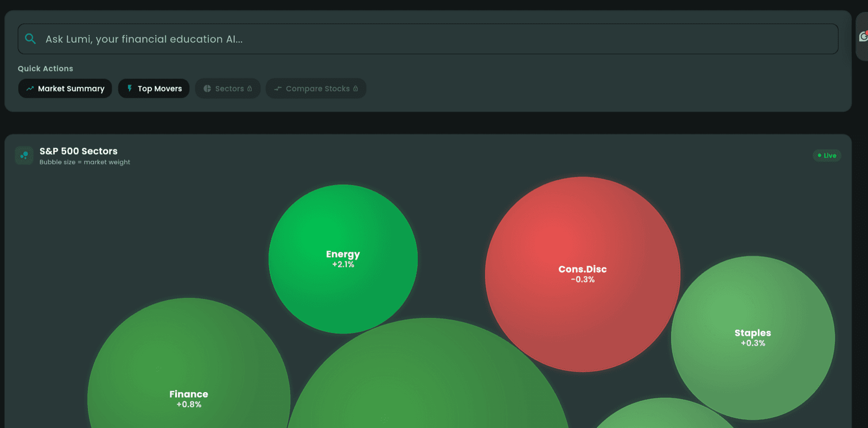Click the lock icon beside Compare Stocks
The width and height of the screenshot is (868, 428).
point(355,88)
